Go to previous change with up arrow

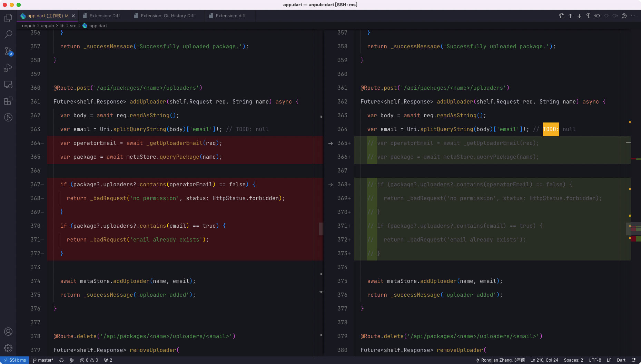click(570, 16)
